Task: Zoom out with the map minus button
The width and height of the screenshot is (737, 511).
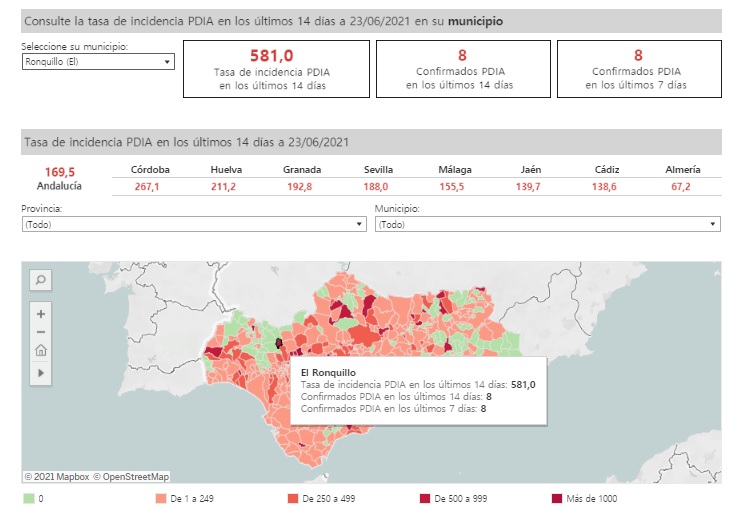Action: (41, 332)
